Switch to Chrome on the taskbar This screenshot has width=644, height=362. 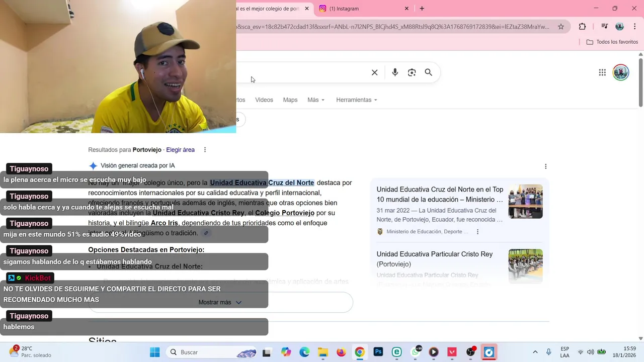[360, 352]
